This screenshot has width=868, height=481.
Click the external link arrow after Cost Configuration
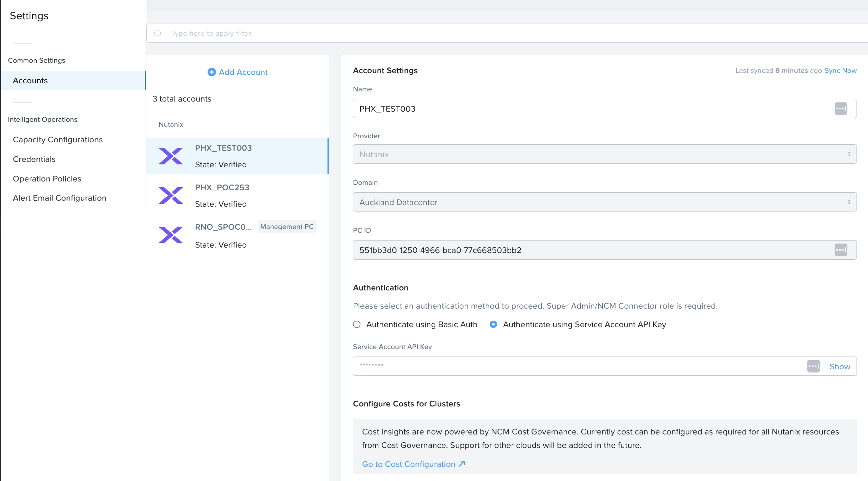click(462, 464)
